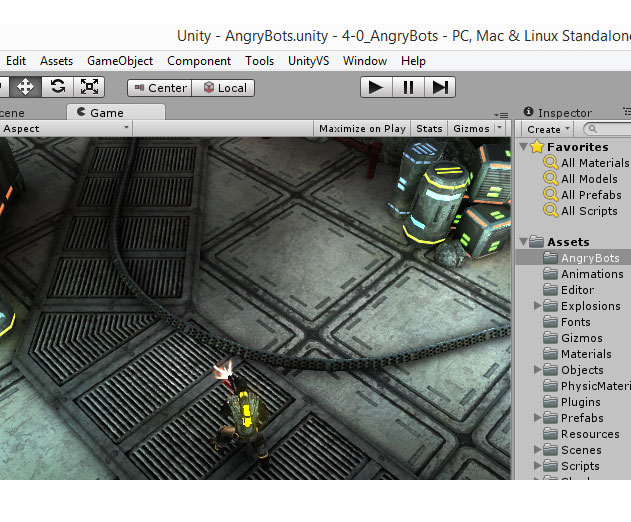631x522 pixels.
Task: Select the Gizmos folder
Action: (x=582, y=338)
